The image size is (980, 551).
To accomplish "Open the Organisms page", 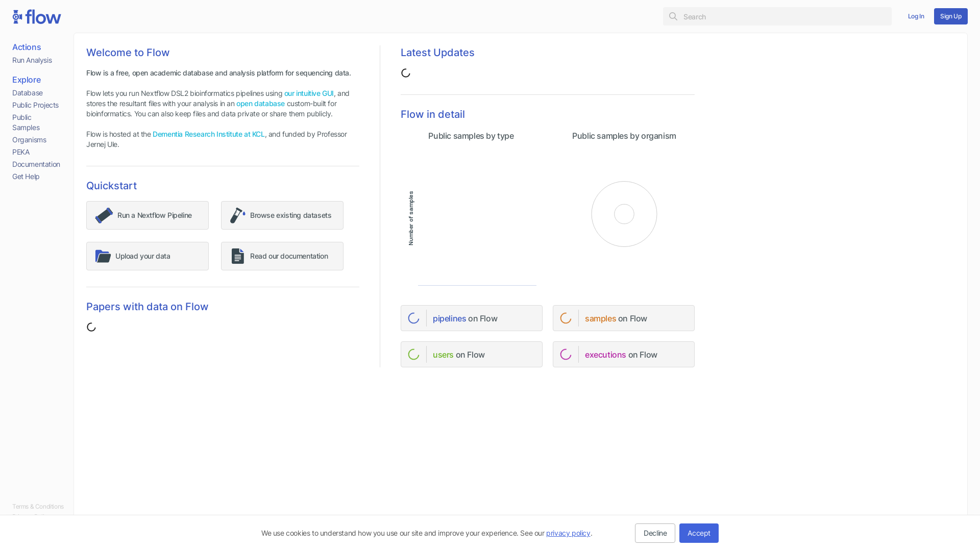I will tap(29, 140).
